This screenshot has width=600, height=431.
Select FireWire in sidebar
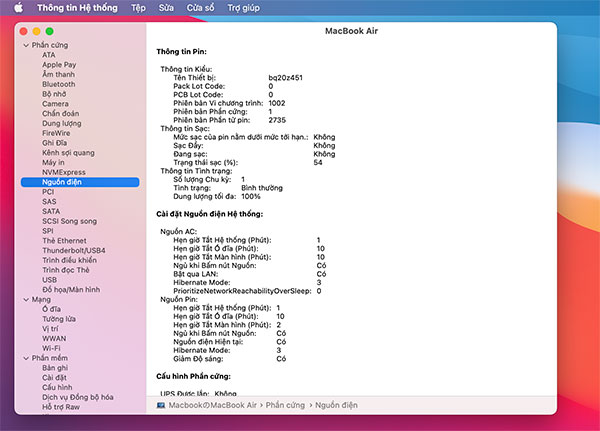click(x=56, y=133)
